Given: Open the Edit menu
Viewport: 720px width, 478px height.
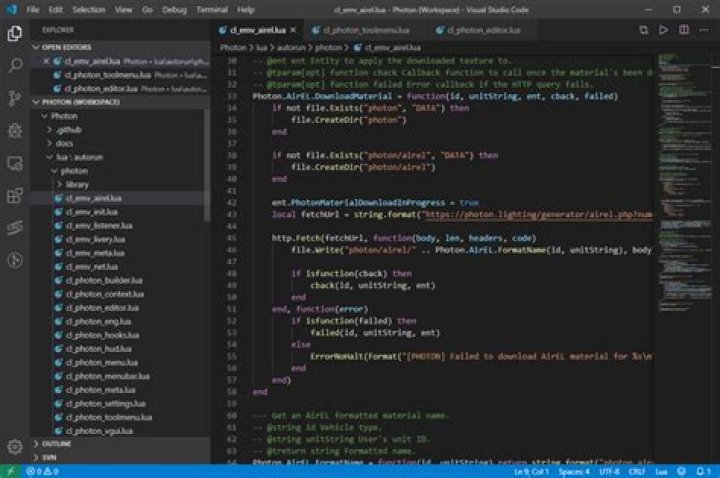Looking at the screenshot, I should coord(56,10).
